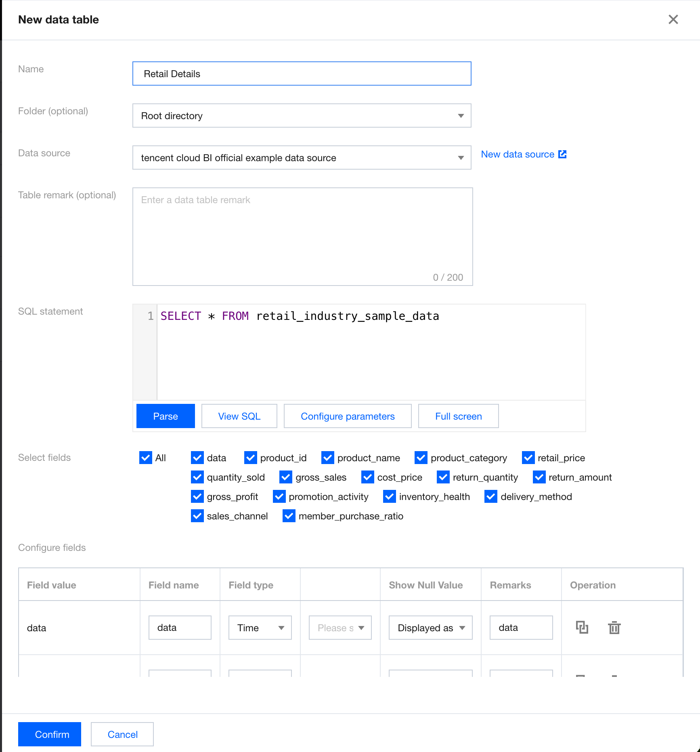Expand the Data source dropdown
The width and height of the screenshot is (700, 752).
pyautogui.click(x=302, y=158)
